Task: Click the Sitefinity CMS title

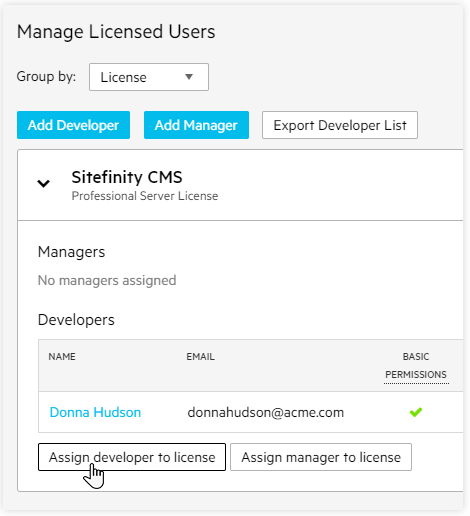Action: 127,177
